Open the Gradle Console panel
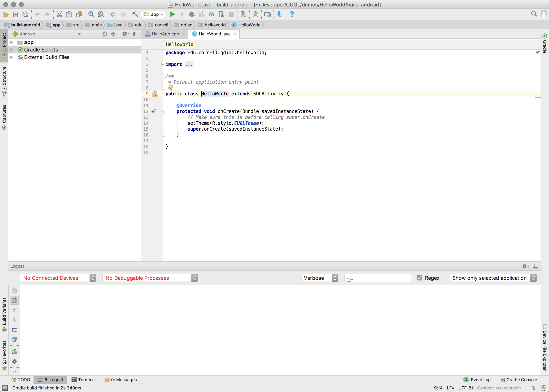The width and height of the screenshot is (549, 392). (x=519, y=380)
